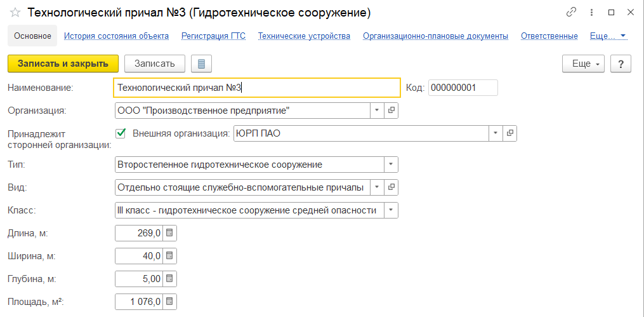Add this form to favorites with star icon

click(15, 13)
